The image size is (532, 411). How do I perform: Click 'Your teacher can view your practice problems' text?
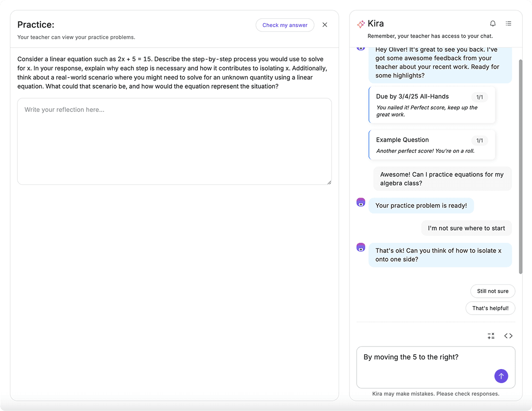tap(77, 37)
